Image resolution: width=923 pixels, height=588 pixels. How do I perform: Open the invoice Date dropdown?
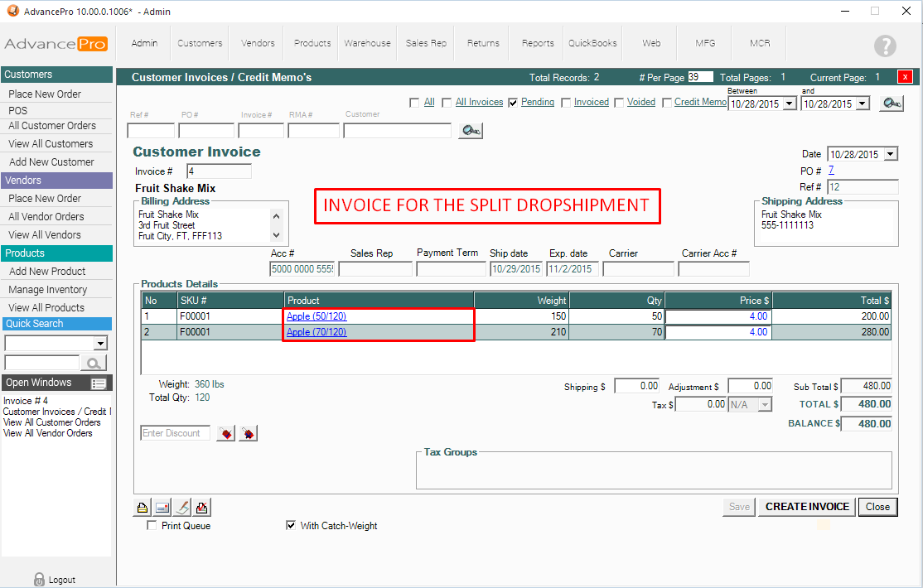pyautogui.click(x=891, y=154)
